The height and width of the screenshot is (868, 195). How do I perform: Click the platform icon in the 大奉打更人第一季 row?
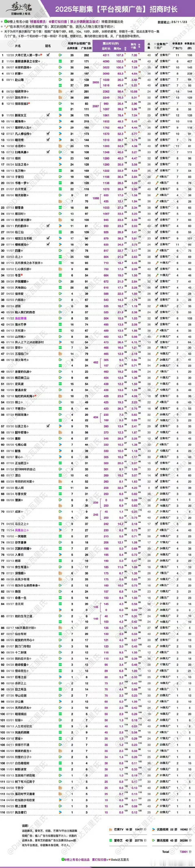pyautogui.click(x=60, y=55)
